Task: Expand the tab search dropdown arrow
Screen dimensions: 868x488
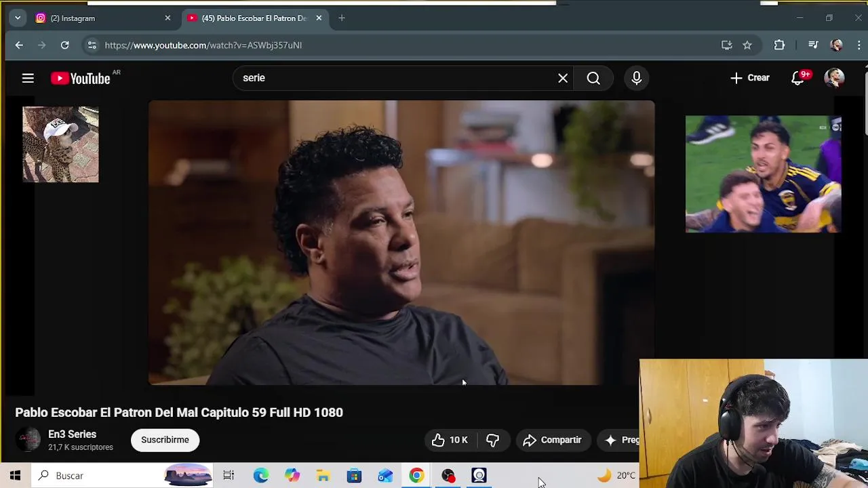Action: [18, 18]
